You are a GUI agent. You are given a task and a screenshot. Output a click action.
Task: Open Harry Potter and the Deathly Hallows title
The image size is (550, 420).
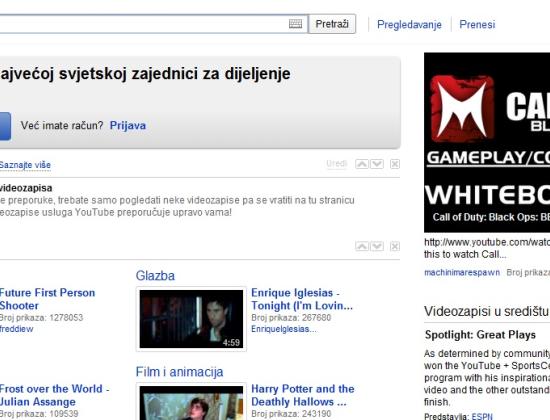303,395
